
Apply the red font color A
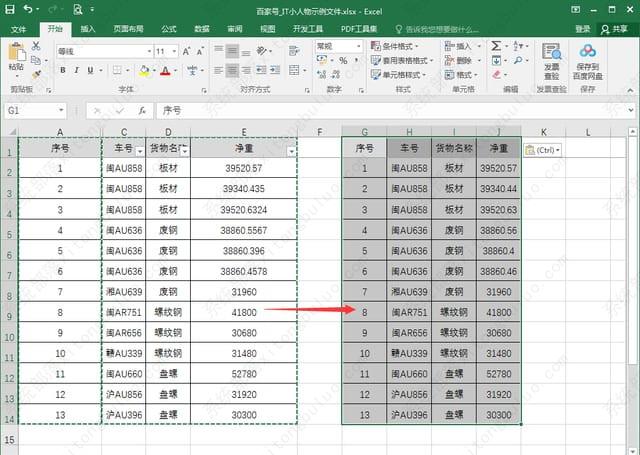point(165,71)
